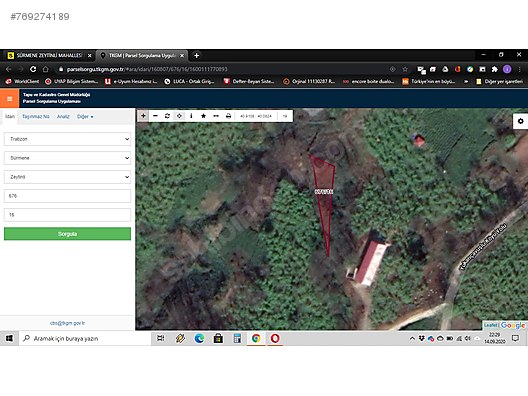Open browser extensions puzzle icon

(495, 69)
